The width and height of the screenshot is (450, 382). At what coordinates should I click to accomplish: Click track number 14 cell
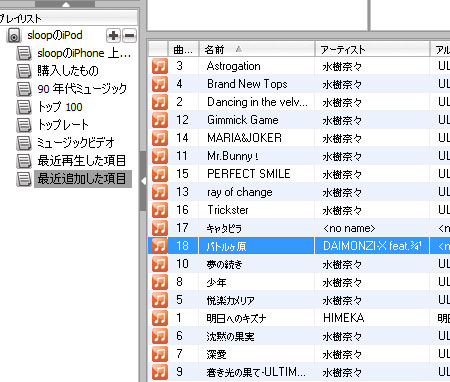[x=183, y=138]
